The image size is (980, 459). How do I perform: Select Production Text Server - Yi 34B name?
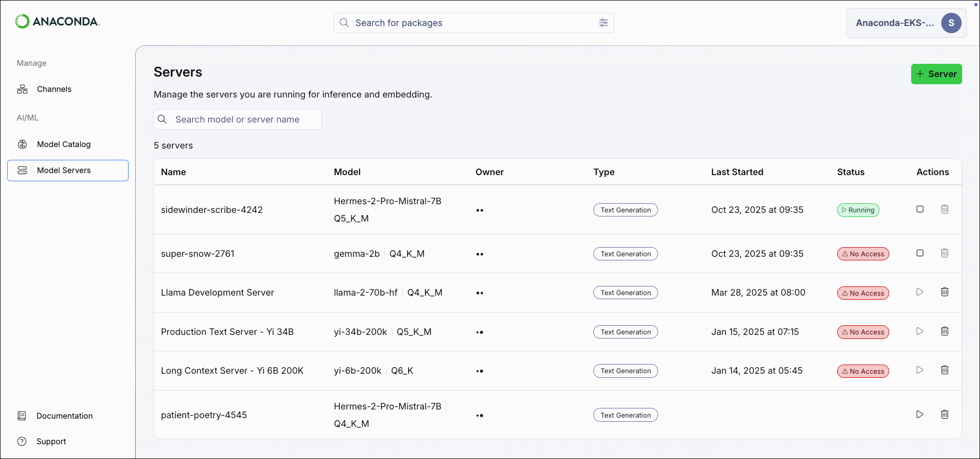point(228,332)
